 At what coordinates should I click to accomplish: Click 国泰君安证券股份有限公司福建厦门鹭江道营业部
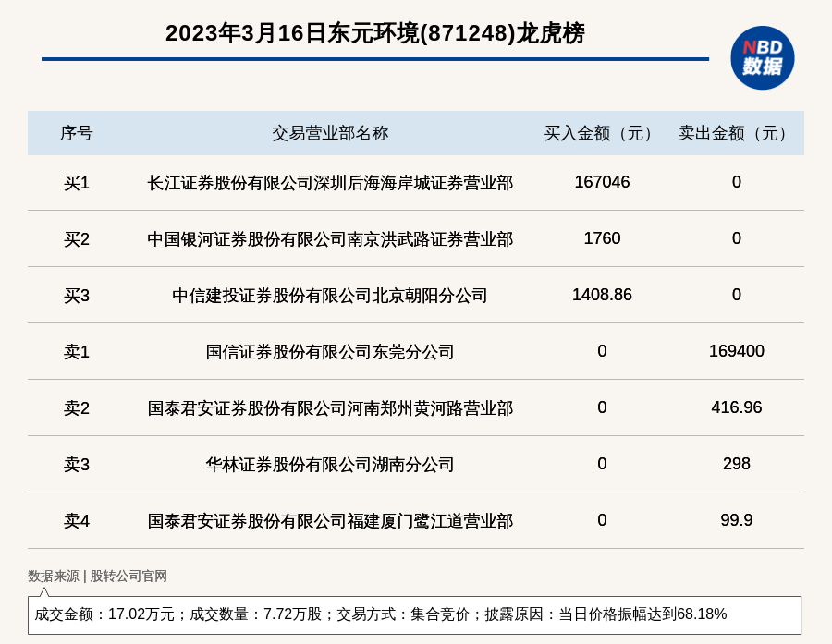coord(330,521)
